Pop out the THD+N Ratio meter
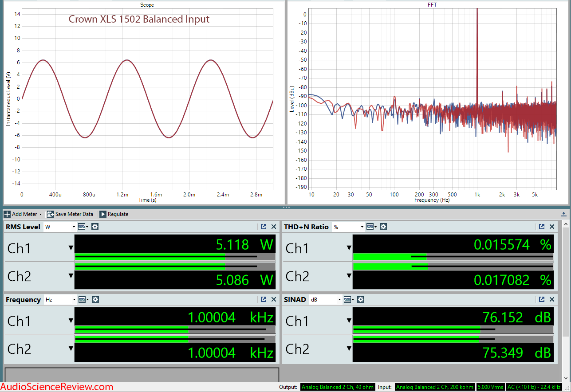 tap(542, 227)
